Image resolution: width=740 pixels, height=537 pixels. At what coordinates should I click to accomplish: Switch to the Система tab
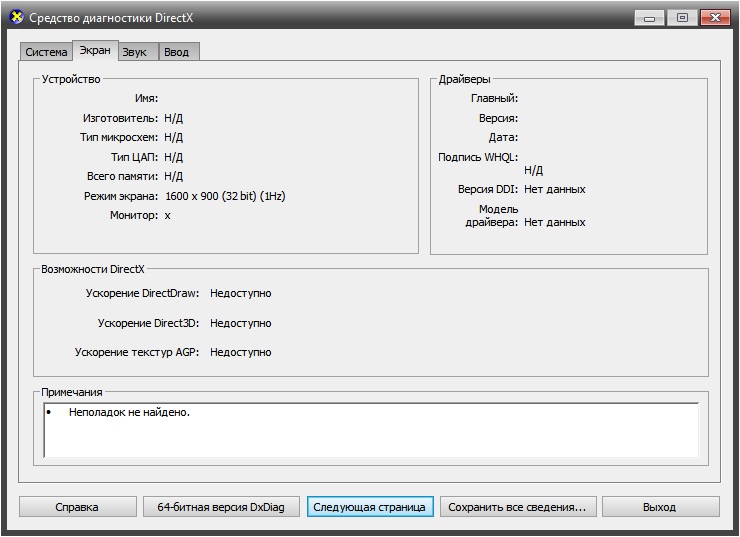[x=46, y=52]
